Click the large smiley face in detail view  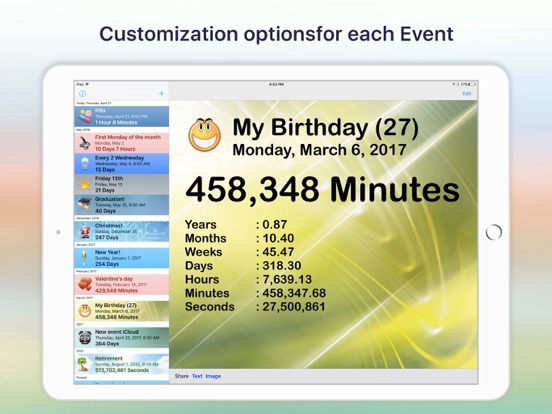tap(205, 134)
